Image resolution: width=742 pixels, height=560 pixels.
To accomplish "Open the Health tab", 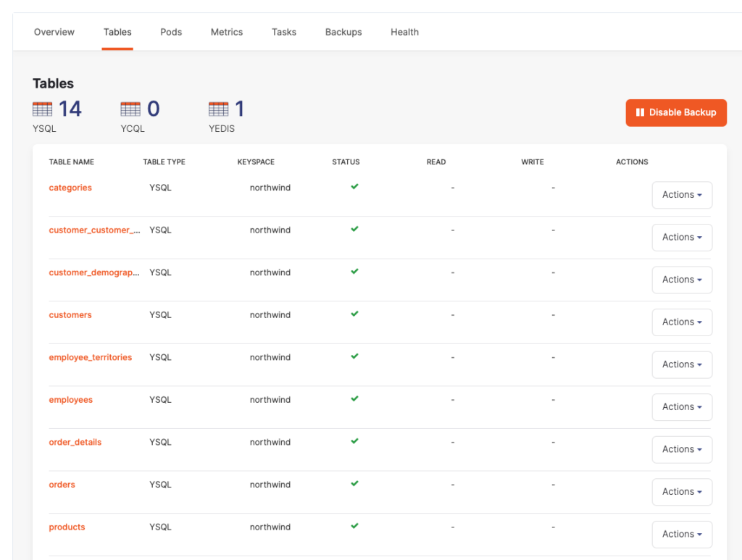I will (x=404, y=32).
